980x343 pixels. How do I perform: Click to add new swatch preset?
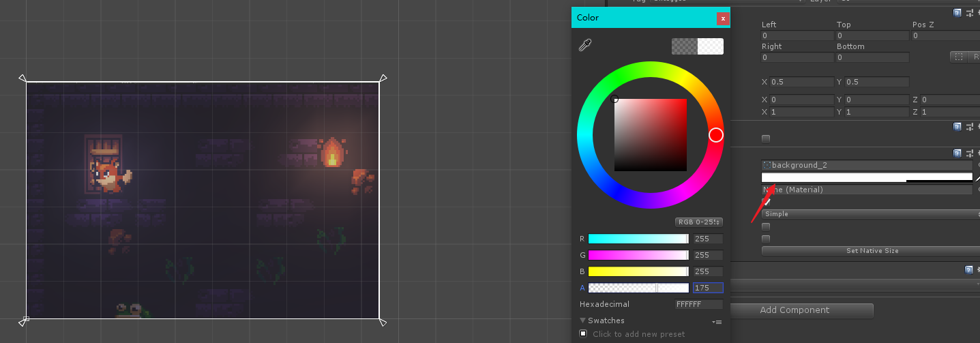pos(583,333)
